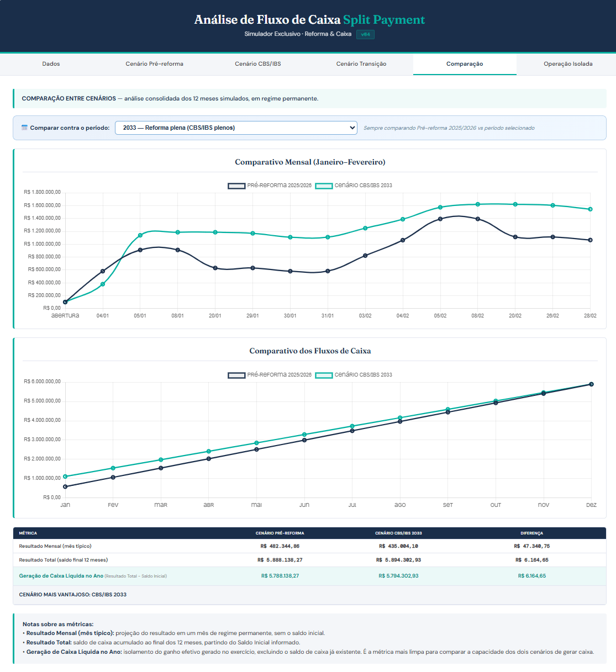Click the Comparativo dos Fluxos de Caixa title
Image resolution: width=616 pixels, height=672 pixels.
(310, 351)
